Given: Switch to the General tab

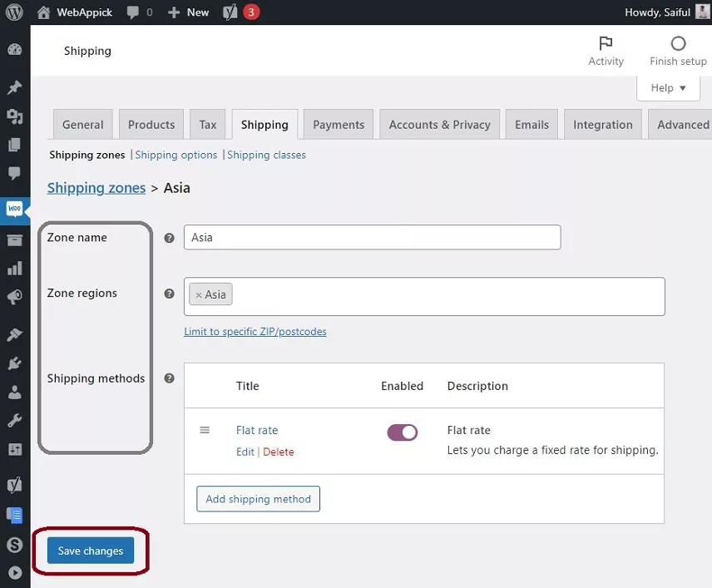Looking at the screenshot, I should pyautogui.click(x=82, y=125).
